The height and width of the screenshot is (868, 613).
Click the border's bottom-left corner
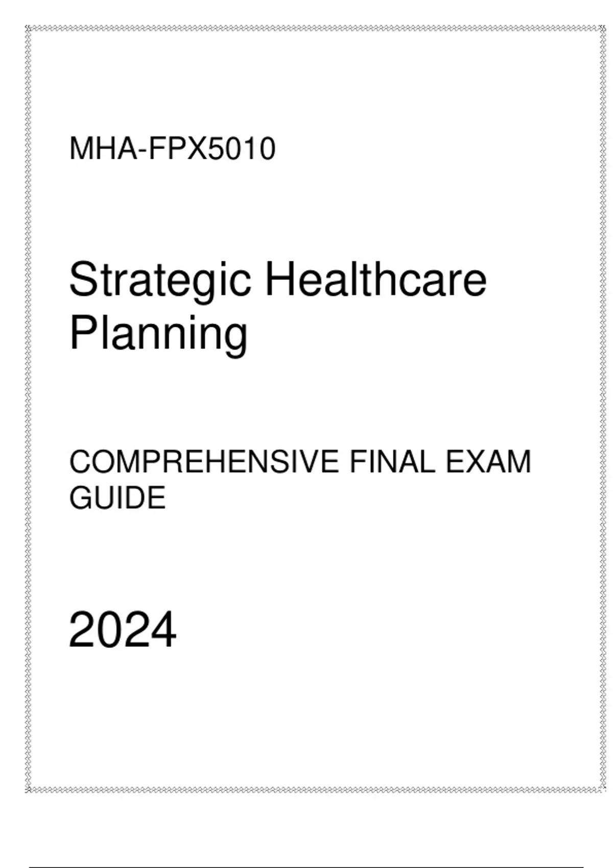[29, 789]
